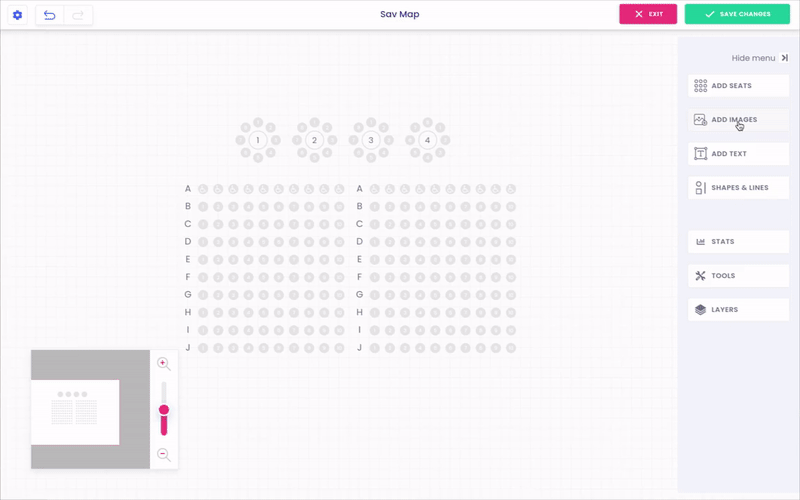Click the Layers stack icon
The image size is (800, 500).
(701, 310)
